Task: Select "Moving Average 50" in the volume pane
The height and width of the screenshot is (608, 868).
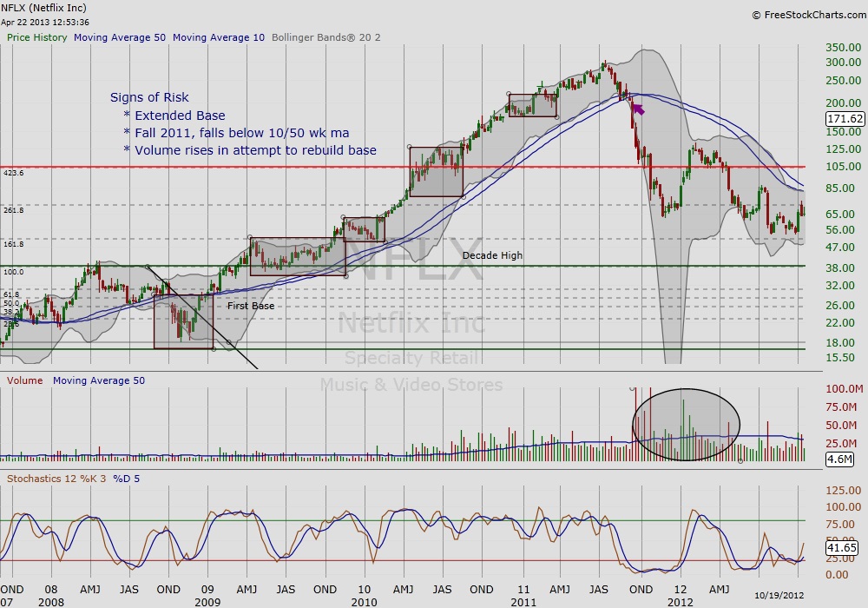Action: pos(99,380)
